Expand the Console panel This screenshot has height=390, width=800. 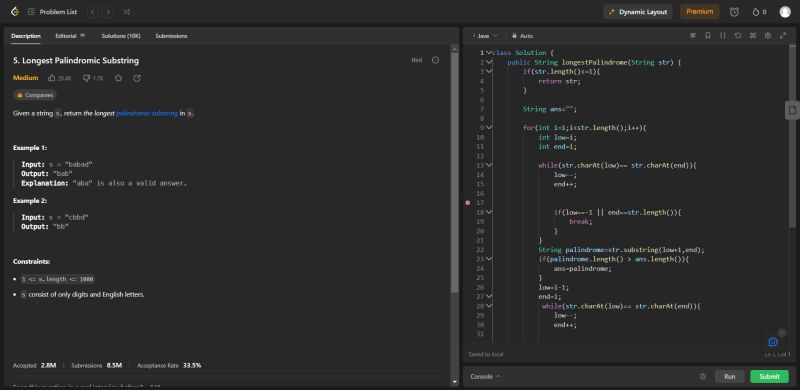485,377
